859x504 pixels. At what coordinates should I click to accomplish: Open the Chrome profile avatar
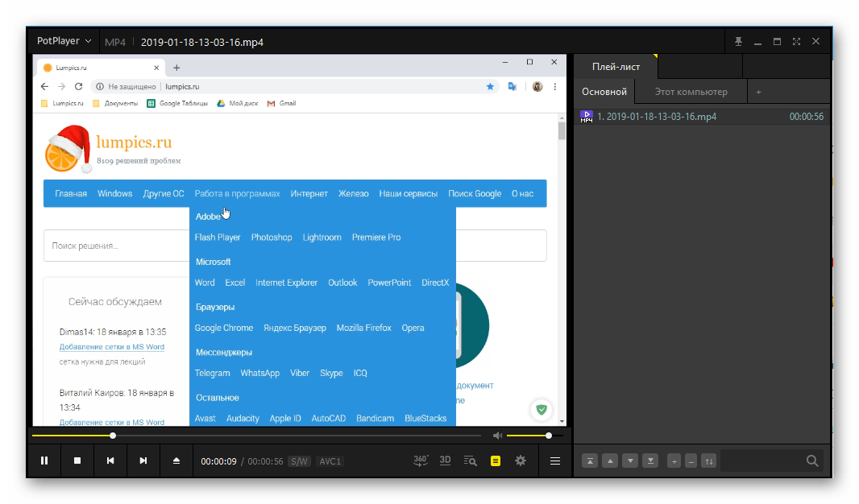pyautogui.click(x=537, y=86)
